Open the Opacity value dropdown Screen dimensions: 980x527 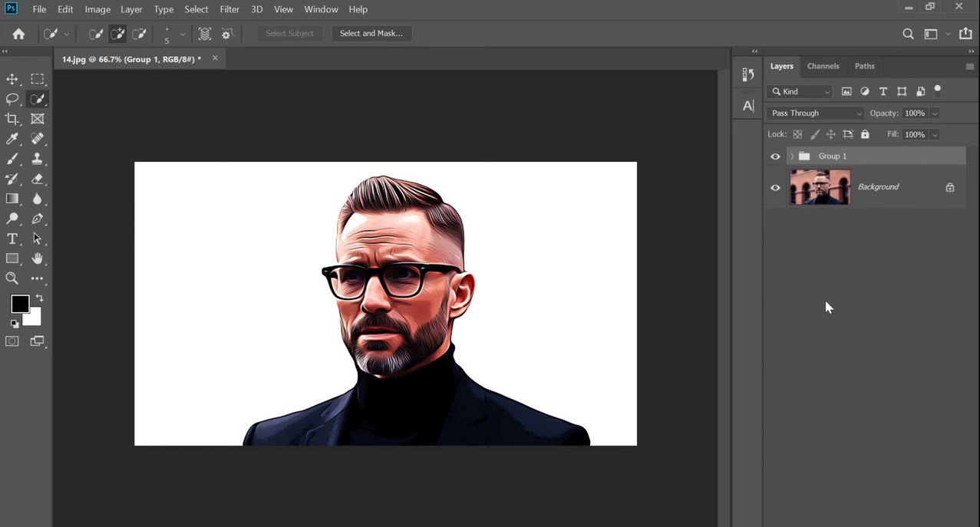point(934,113)
